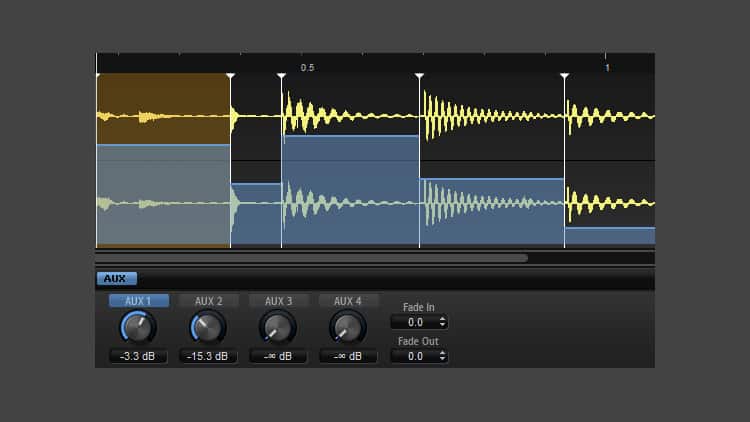This screenshot has height=422, width=750.
Task: Select the tall third slice region
Action: 350,190
